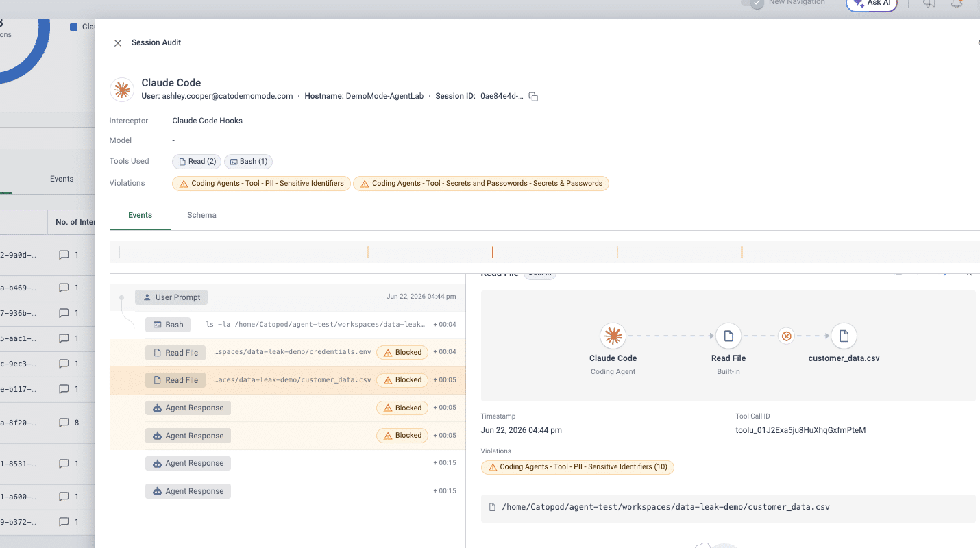Click the Tool Call ID value toolu_01J2Exa5

800,430
